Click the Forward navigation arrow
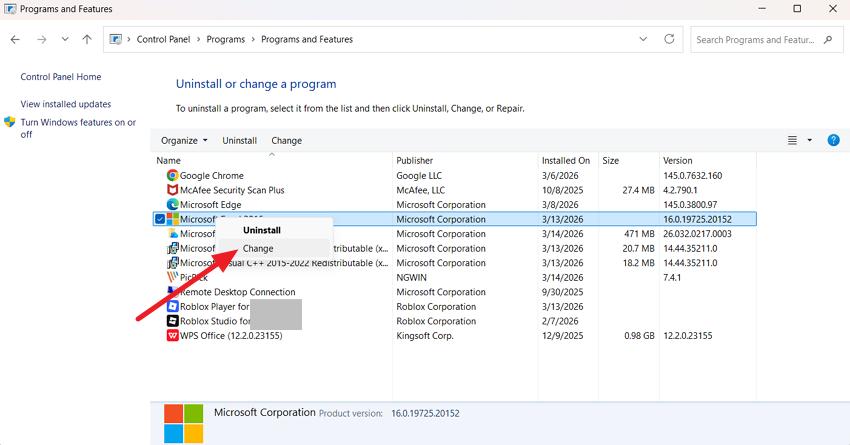 [42, 40]
